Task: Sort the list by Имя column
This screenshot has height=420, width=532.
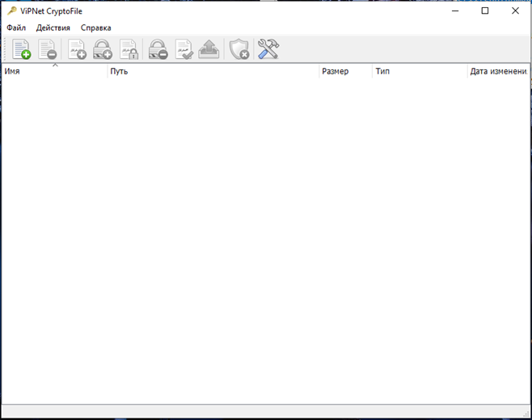Action: 53,72
